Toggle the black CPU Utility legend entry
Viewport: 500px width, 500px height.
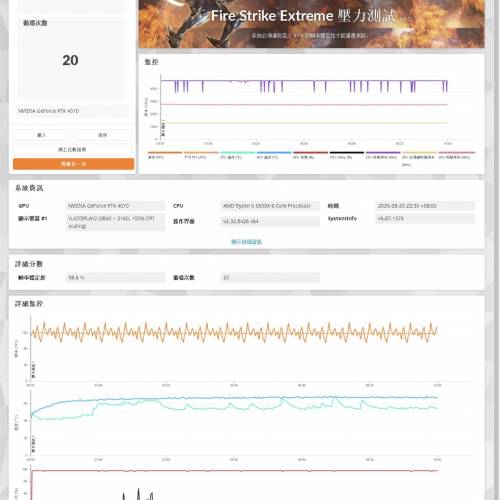347,155
